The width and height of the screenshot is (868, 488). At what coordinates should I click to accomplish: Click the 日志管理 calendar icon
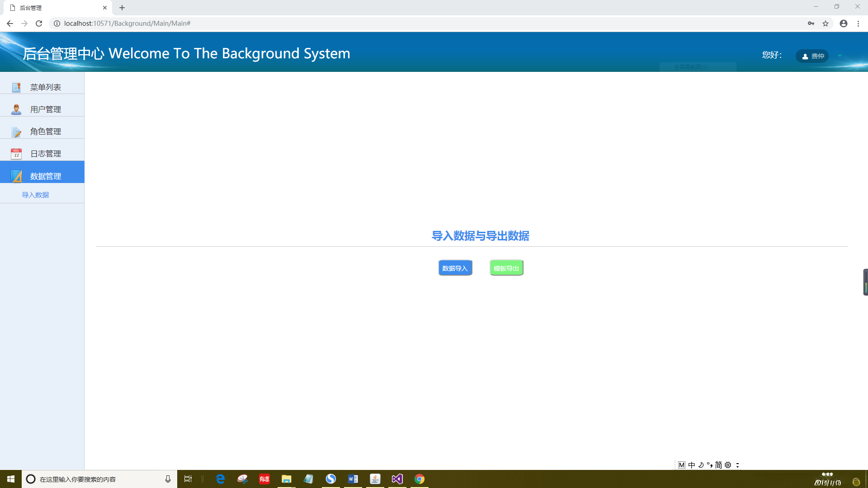pyautogui.click(x=16, y=154)
